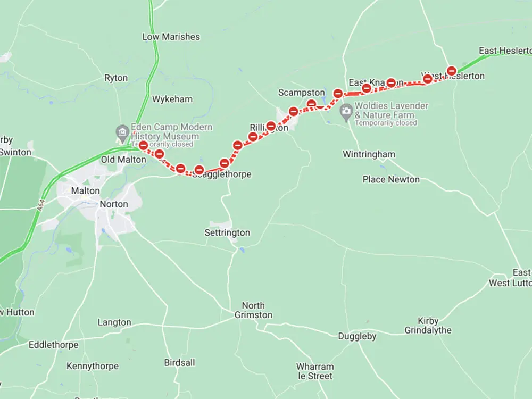The height and width of the screenshot is (399, 532).
Task: Click the Low Marishes label
Action: (171, 37)
